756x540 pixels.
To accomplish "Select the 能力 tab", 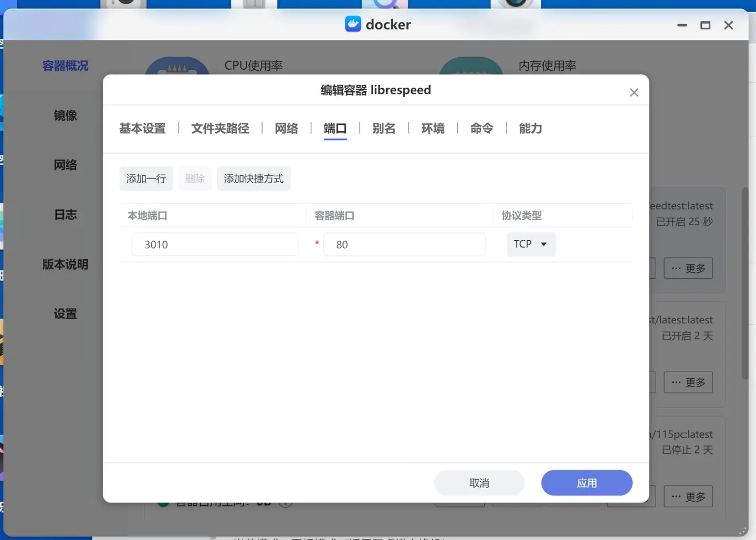I will pos(530,129).
